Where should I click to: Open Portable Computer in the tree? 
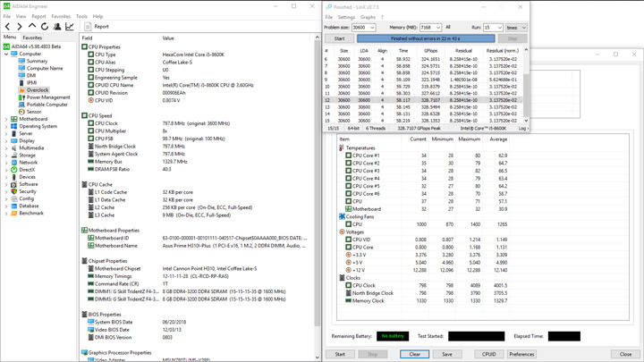[x=47, y=105]
